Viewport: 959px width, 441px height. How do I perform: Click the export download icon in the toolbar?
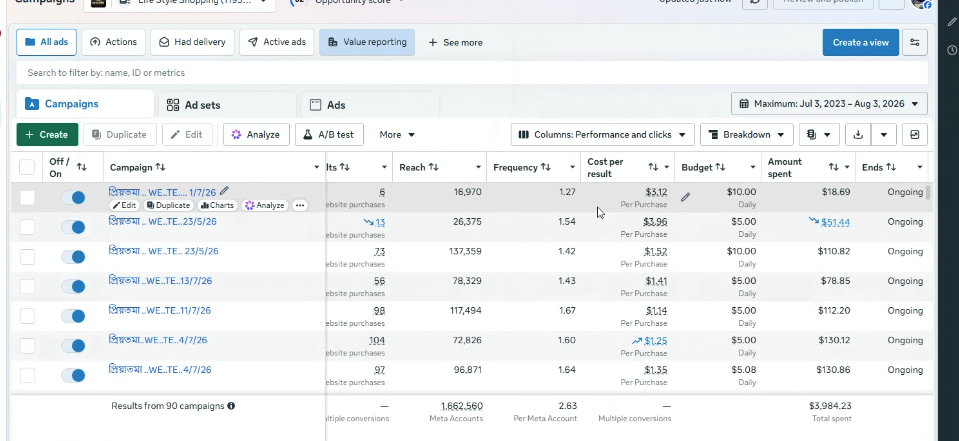coord(858,135)
